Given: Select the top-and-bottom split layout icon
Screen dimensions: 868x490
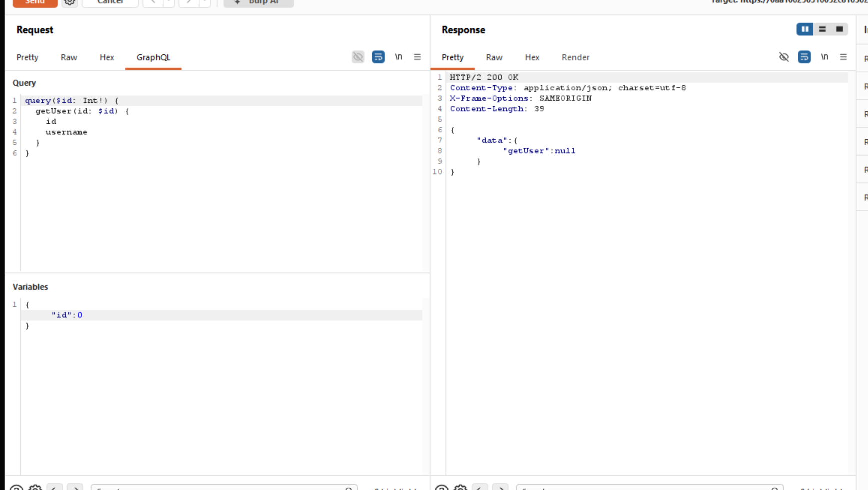Looking at the screenshot, I should click(822, 29).
